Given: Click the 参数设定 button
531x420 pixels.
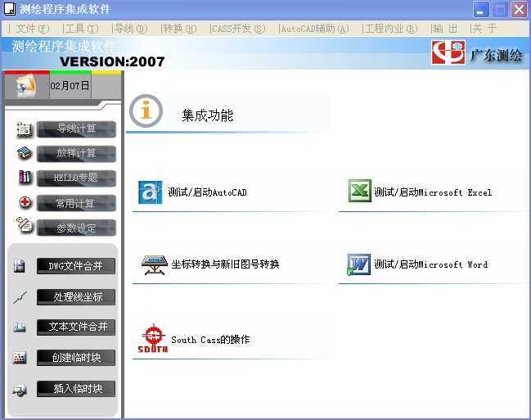Looking at the screenshot, I should (76, 228).
